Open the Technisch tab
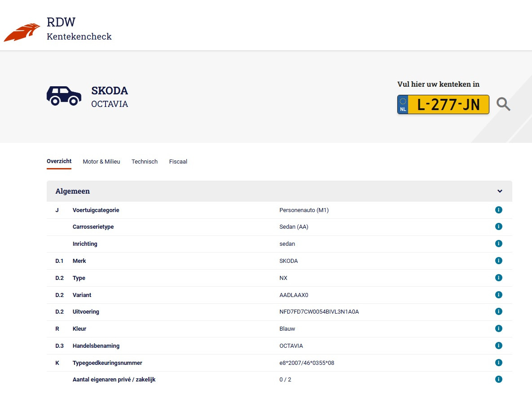This screenshot has width=532, height=399. click(x=145, y=162)
